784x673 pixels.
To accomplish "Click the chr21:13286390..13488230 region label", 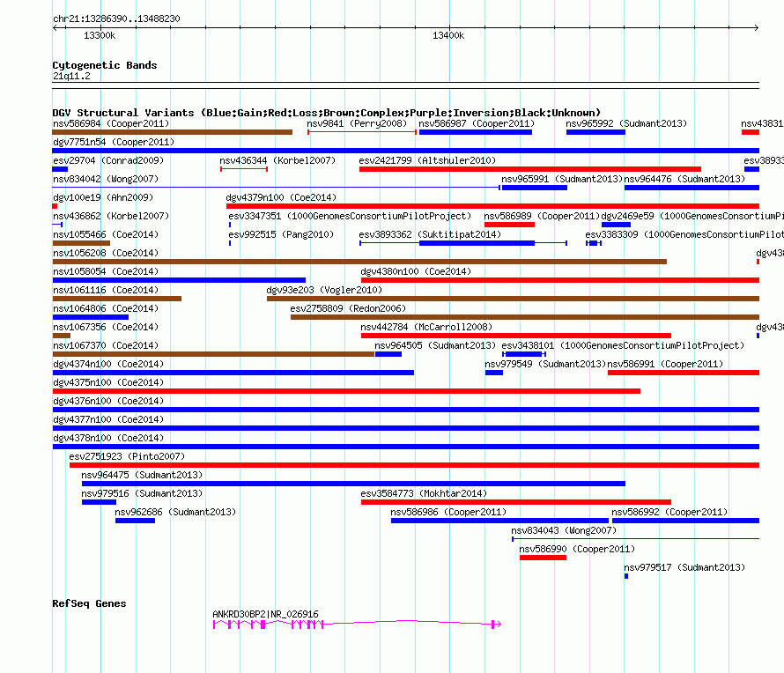I will (x=116, y=18).
